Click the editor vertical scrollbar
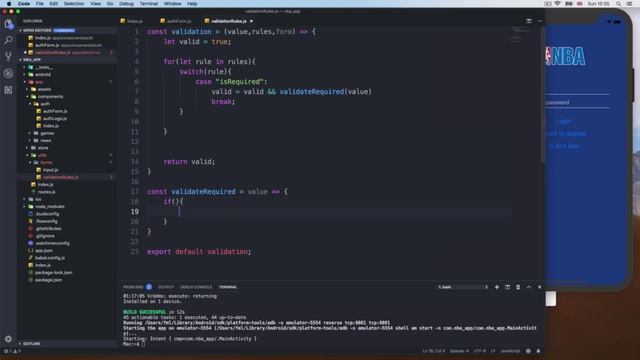This screenshot has height=360, width=640. pos(542,96)
